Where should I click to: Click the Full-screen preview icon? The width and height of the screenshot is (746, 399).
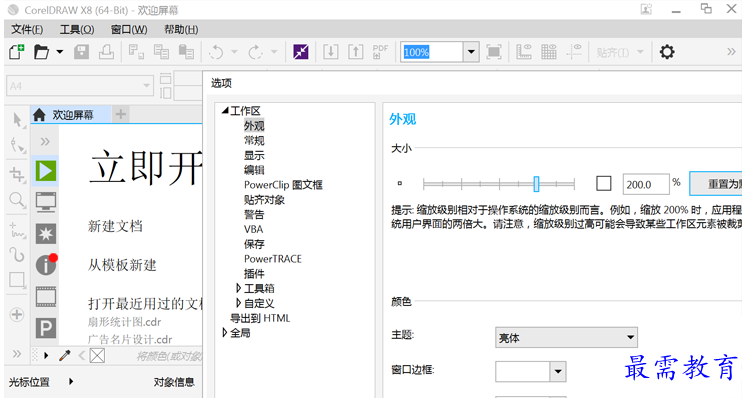pos(494,52)
